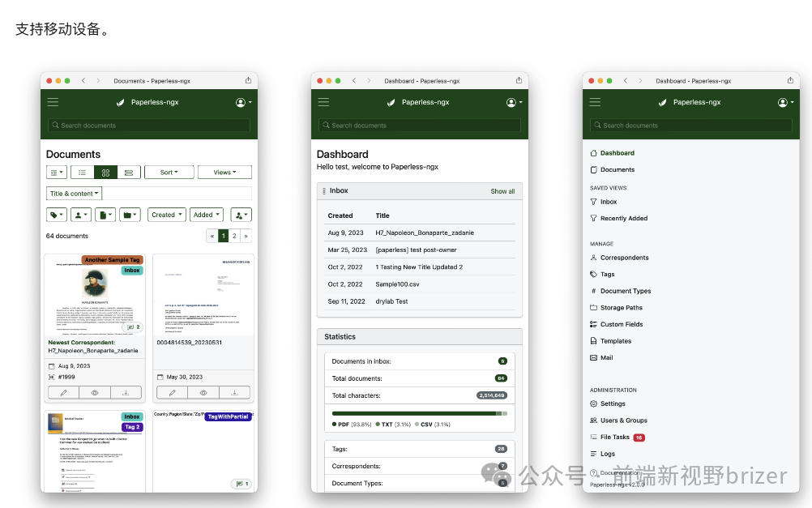
Task: Open the select/bulk edit dropdown in Documents
Action: (x=57, y=173)
